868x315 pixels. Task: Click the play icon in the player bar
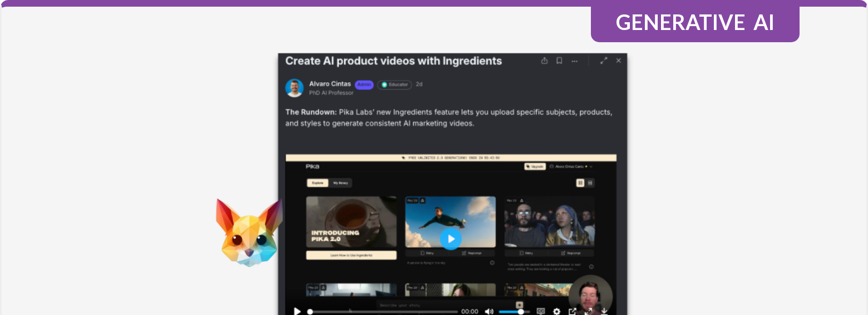tap(297, 311)
